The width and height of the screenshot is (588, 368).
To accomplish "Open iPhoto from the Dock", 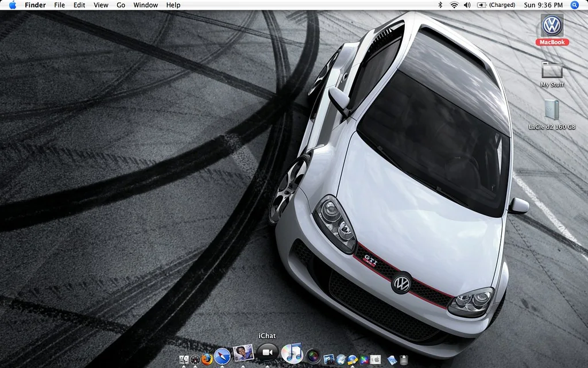I will click(329, 359).
